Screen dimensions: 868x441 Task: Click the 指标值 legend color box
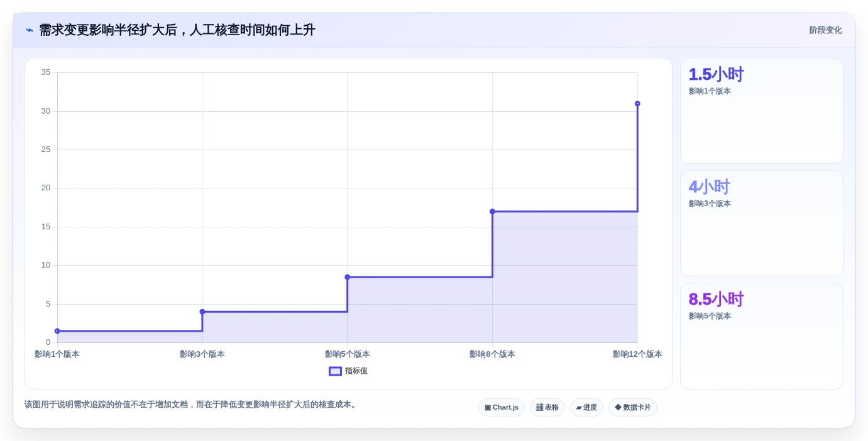[336, 371]
